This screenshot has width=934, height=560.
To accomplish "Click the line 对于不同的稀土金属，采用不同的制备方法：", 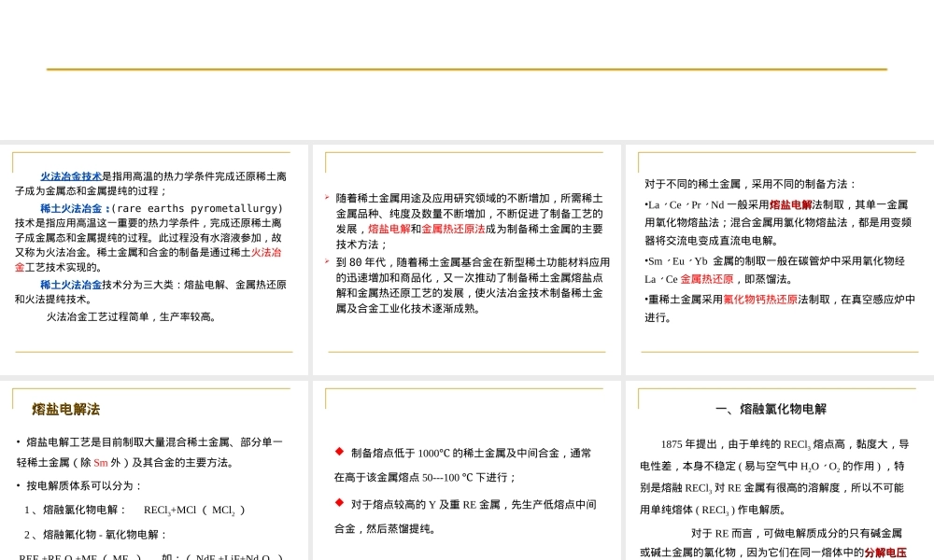I will [x=751, y=184].
